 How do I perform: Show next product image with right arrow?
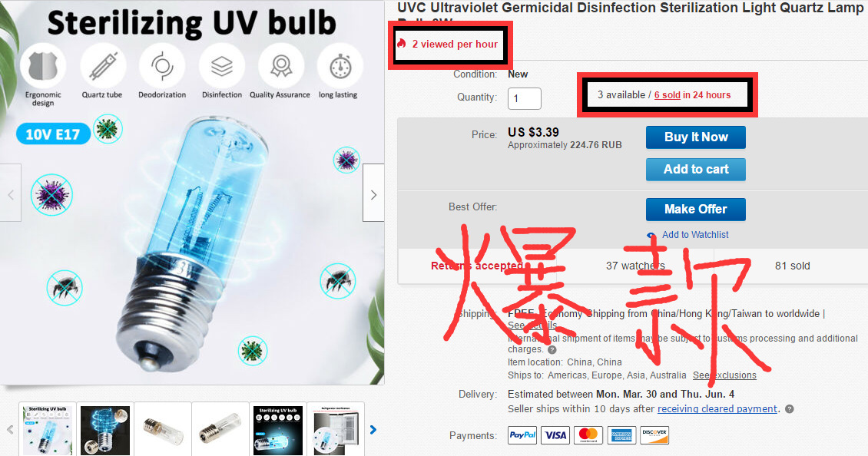[x=373, y=193]
